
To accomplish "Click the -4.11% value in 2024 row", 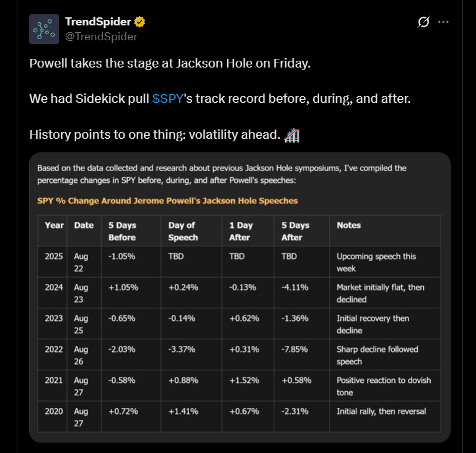I will (x=295, y=288).
